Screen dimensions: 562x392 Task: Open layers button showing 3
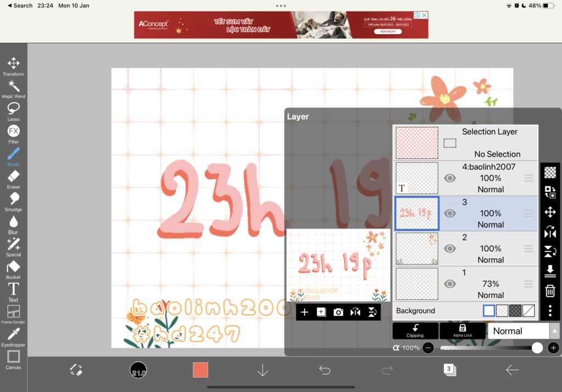tap(449, 370)
